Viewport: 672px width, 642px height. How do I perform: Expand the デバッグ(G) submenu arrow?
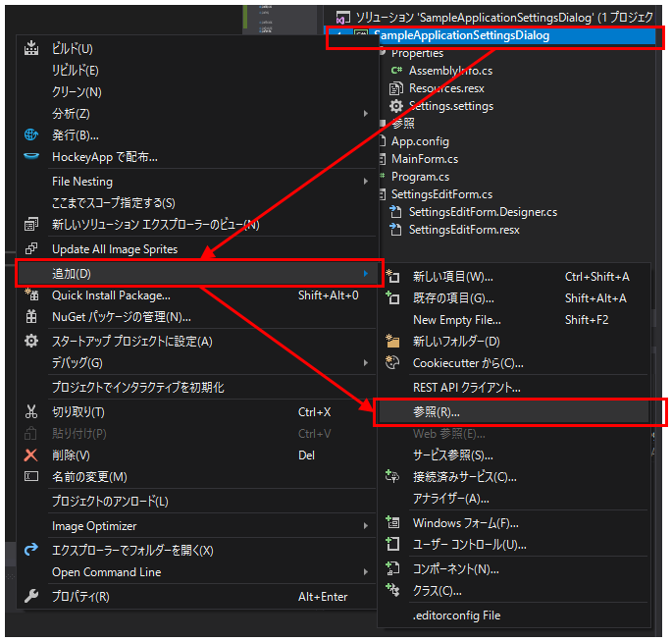(366, 363)
